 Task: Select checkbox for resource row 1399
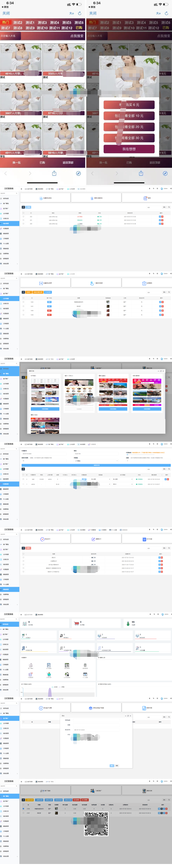click(23, 315)
